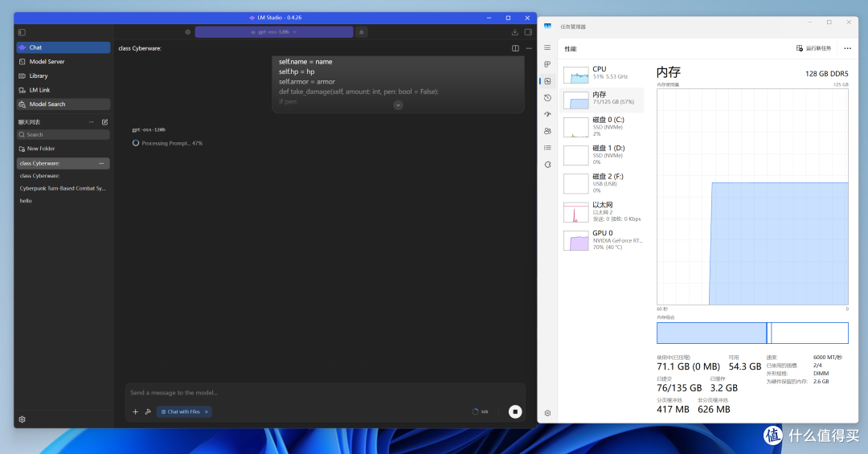Eject the loaded model button
Image resolution: width=868 pixels, height=454 pixels.
point(362,32)
